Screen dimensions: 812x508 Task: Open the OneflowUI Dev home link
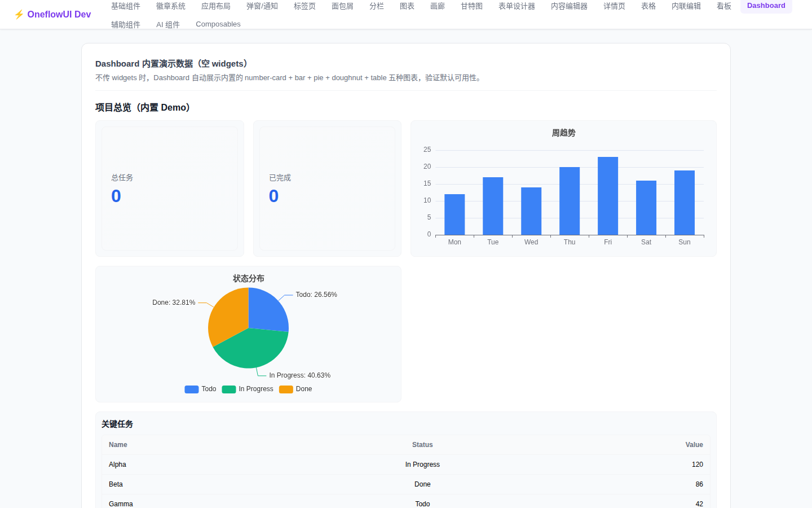click(52, 15)
